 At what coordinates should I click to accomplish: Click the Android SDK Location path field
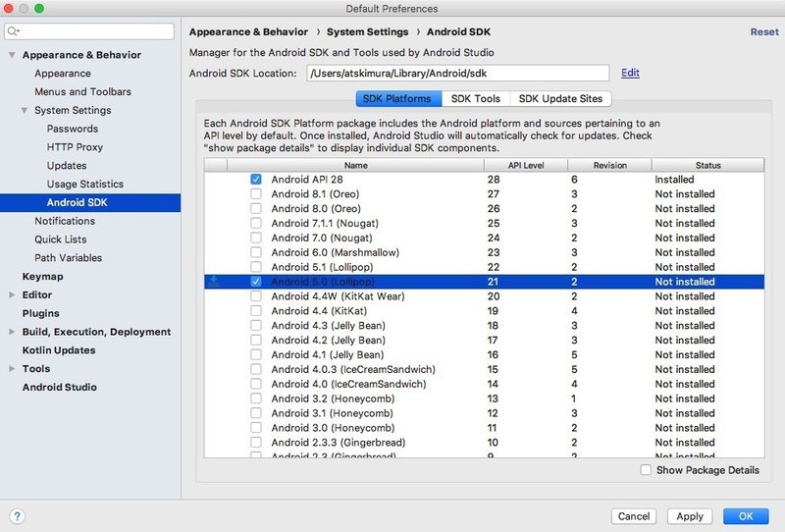coord(458,74)
